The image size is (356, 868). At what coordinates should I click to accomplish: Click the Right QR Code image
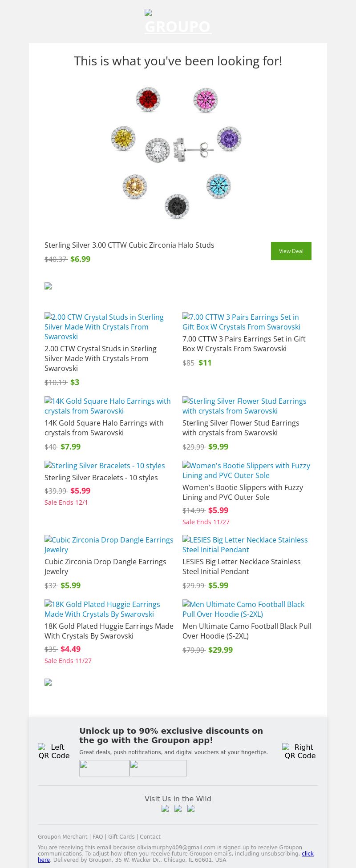tap(300, 751)
